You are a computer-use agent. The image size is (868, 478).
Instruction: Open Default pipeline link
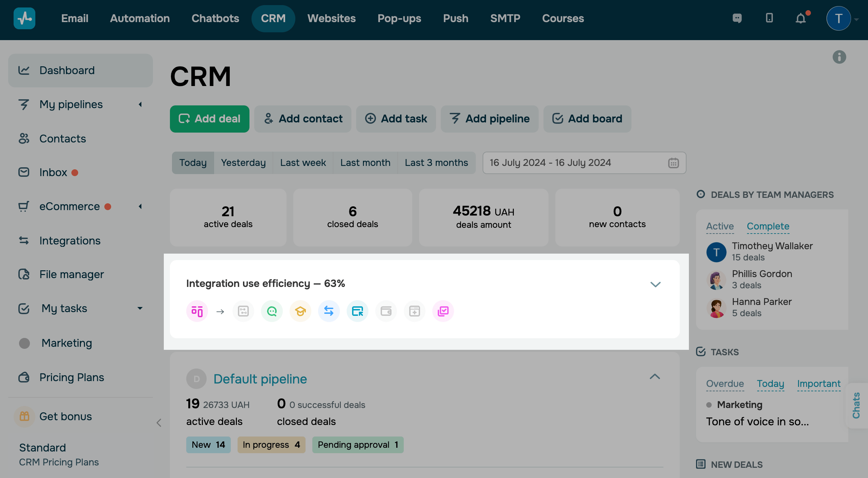260,379
